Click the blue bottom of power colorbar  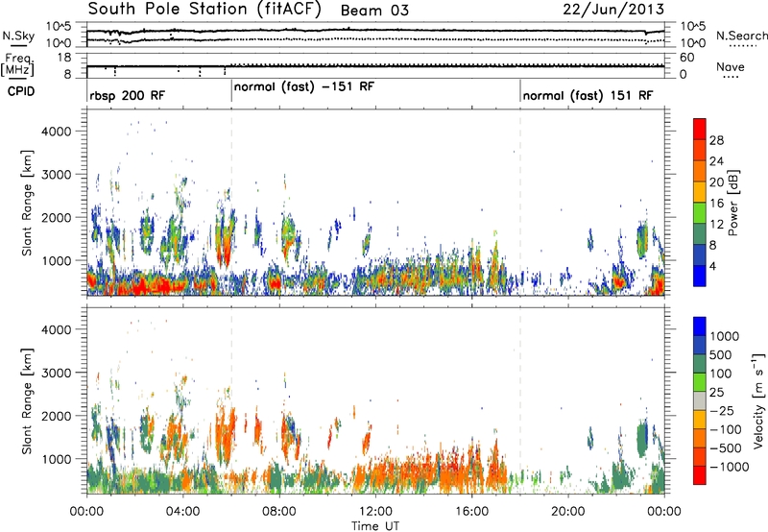[x=700, y=276]
